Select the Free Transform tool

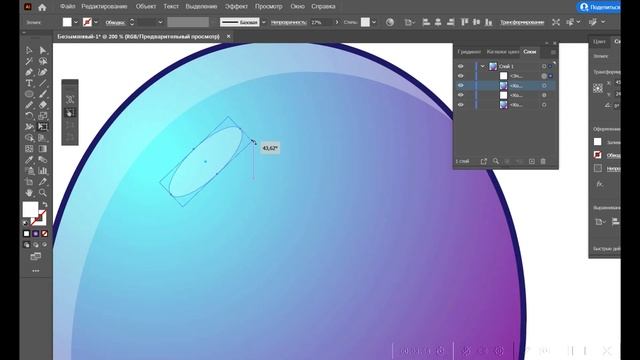pyautogui.click(x=43, y=127)
